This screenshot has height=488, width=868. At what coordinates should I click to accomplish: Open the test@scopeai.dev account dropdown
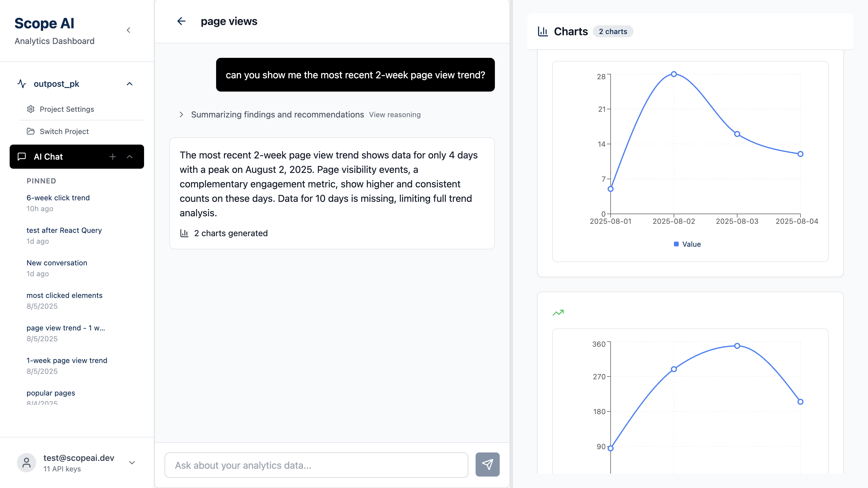pos(132,463)
